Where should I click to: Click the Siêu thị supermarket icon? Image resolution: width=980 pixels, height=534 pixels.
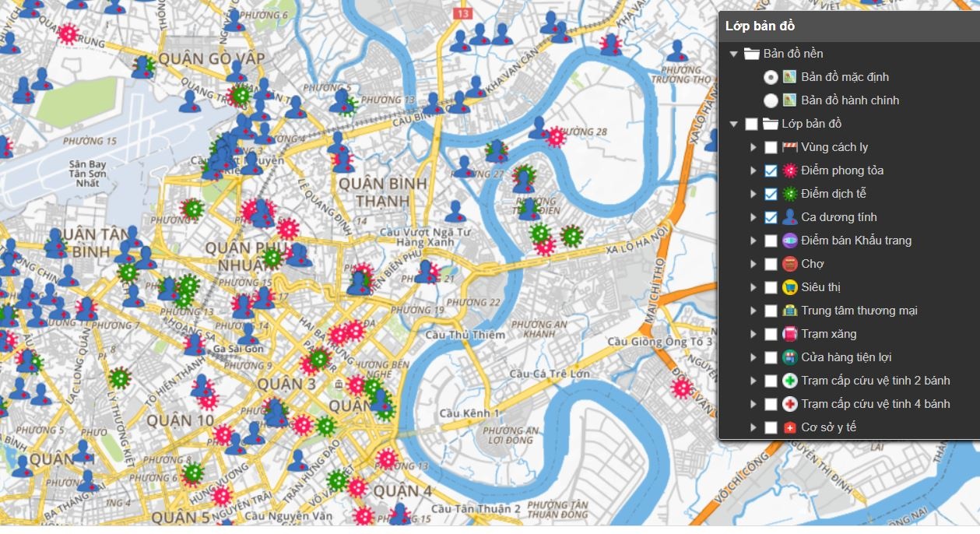click(790, 287)
